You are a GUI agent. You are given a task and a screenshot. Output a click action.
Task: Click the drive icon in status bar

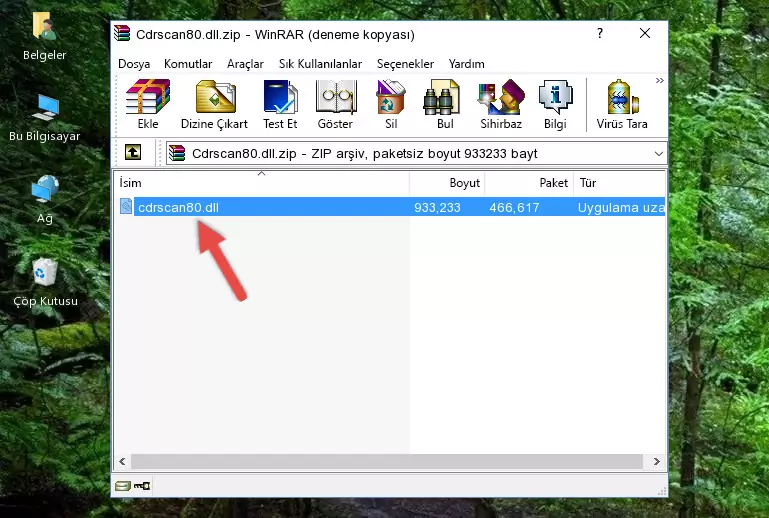pos(123,486)
